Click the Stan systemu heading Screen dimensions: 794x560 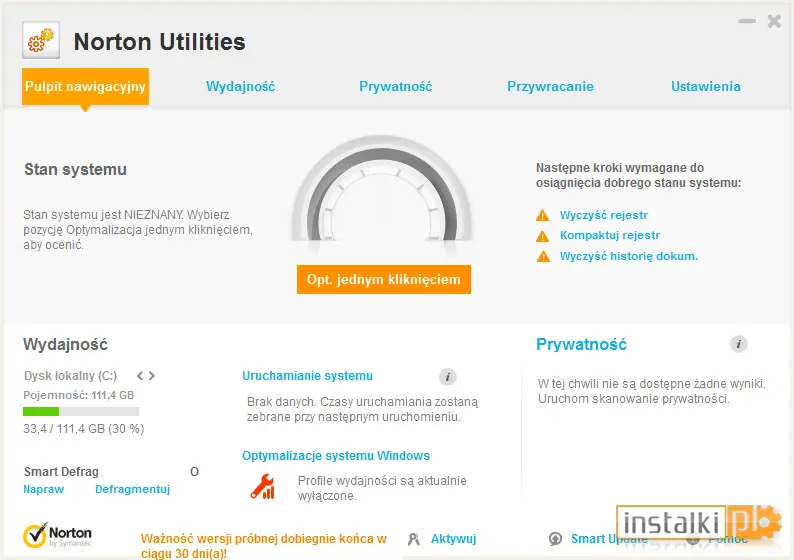click(75, 169)
